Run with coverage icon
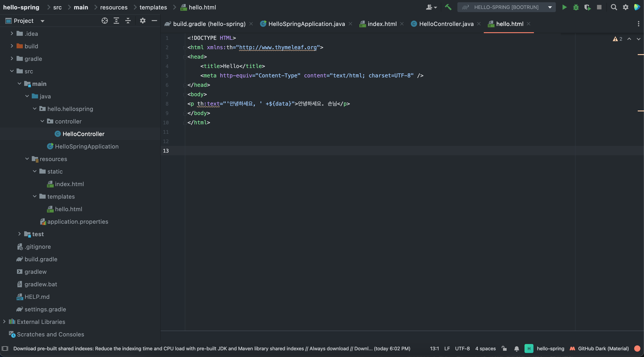Screen dimensions: 644x357 pyautogui.click(x=588, y=7)
